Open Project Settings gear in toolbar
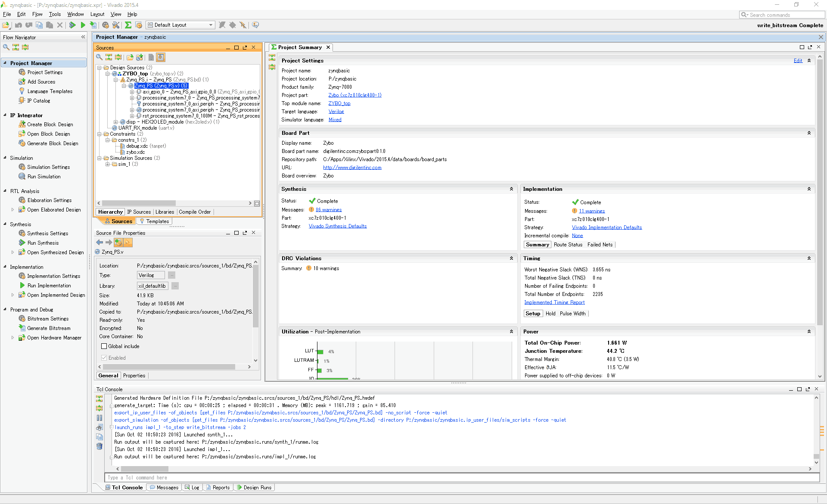Image resolution: width=827 pixels, height=504 pixels. click(x=106, y=25)
